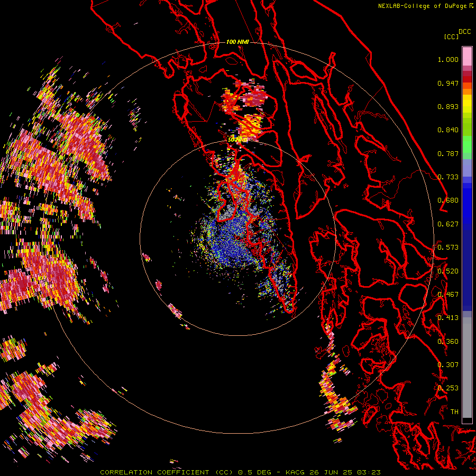
Task: Select the 0.893 scale value
Action: [x=448, y=106]
